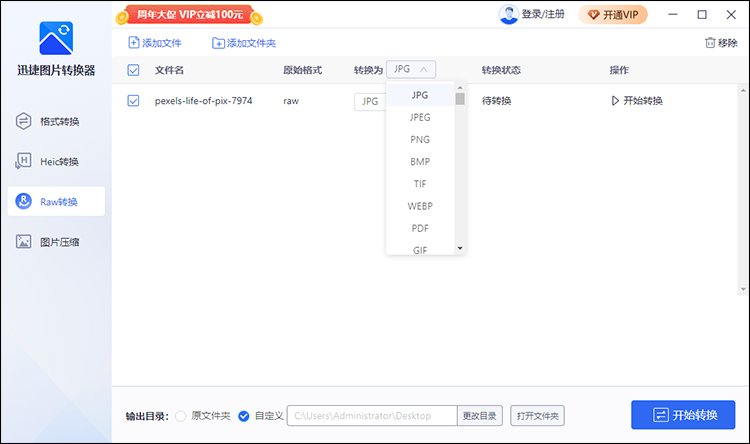Choose TIF in the format list
The height and width of the screenshot is (444, 750).
[420, 184]
